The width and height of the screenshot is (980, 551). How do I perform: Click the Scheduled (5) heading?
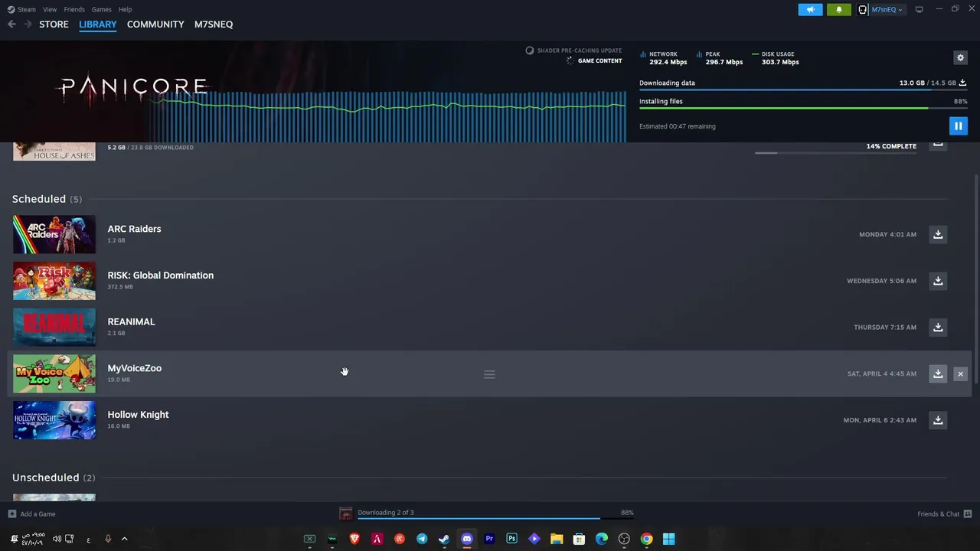click(x=47, y=199)
